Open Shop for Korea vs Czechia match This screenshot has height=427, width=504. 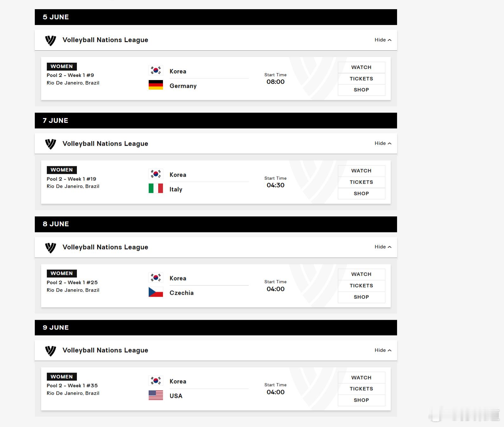coord(361,297)
